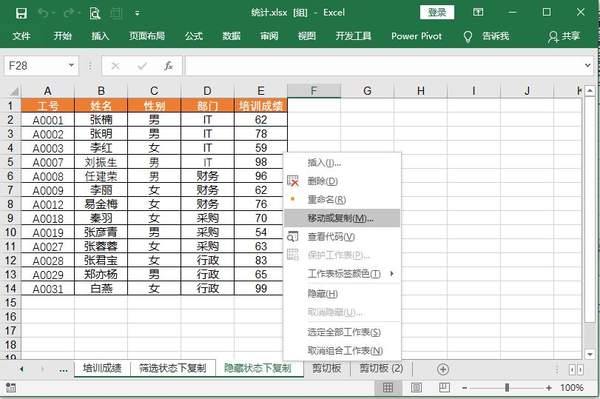The image size is (600, 399).
Task: Click score cell 99 in row 14
Action: (x=261, y=288)
